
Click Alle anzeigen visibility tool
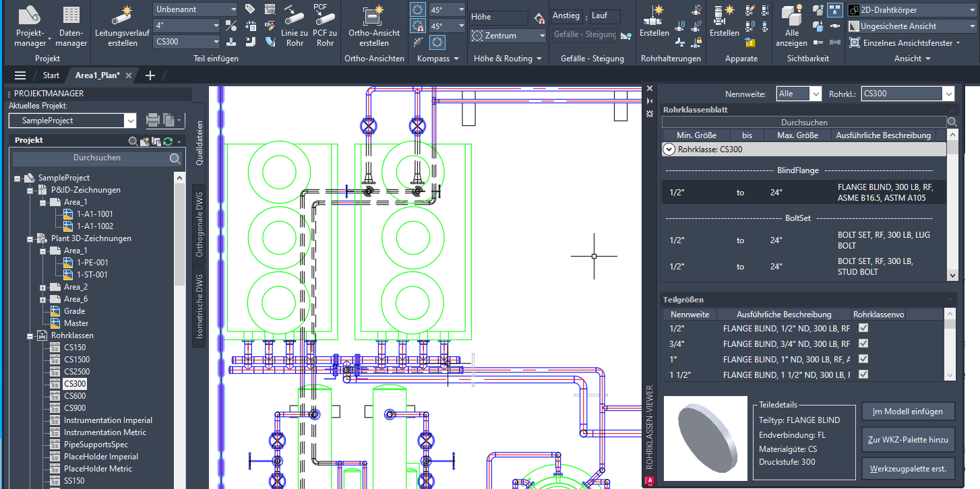[791, 26]
